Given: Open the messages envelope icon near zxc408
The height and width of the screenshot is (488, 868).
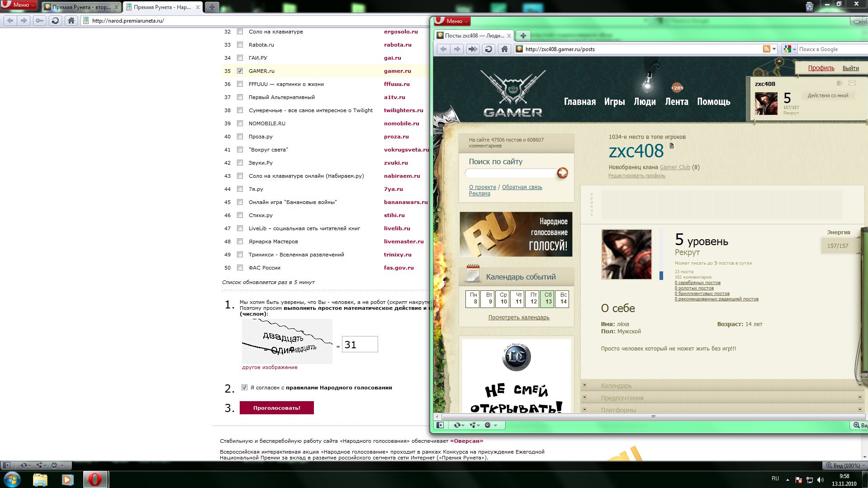Looking at the screenshot, I should [x=852, y=83].
